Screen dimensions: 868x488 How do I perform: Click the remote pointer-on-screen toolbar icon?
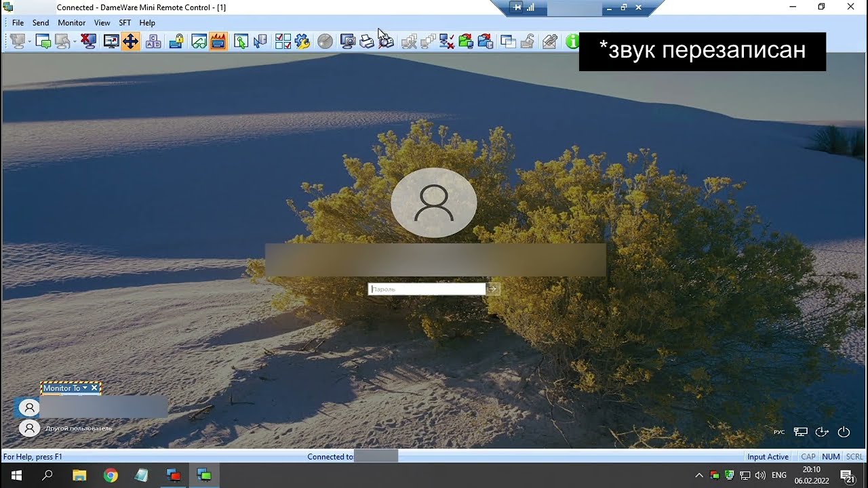click(x=241, y=41)
